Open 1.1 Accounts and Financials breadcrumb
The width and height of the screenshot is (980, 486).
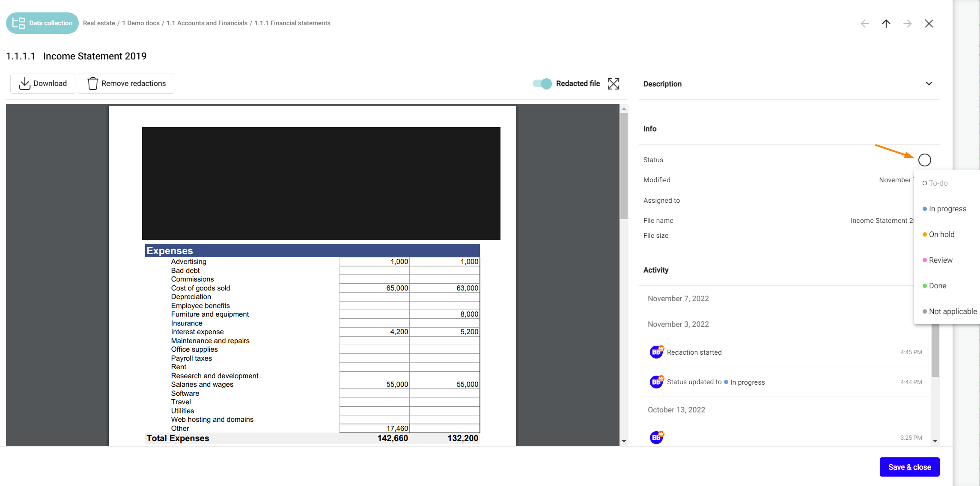tap(207, 23)
